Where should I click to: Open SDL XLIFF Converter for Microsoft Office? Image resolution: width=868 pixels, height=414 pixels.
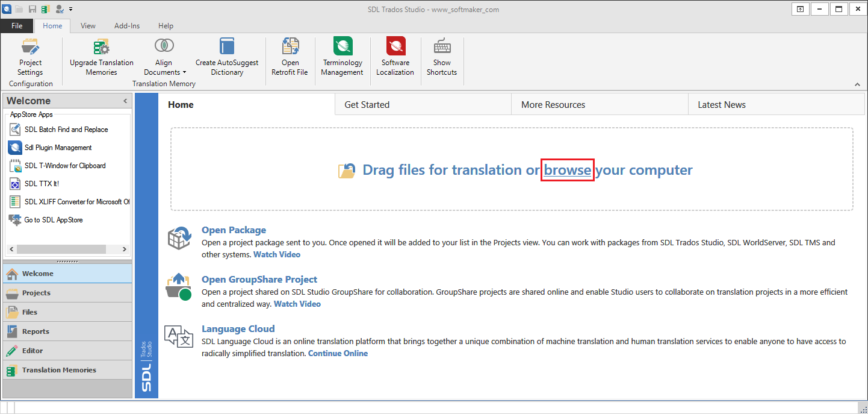click(x=69, y=202)
